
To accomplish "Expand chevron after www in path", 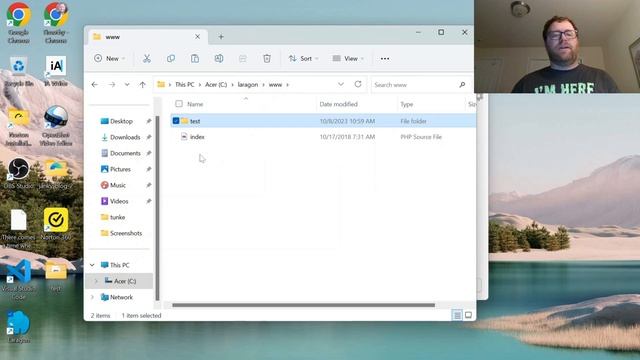I will tap(288, 84).
